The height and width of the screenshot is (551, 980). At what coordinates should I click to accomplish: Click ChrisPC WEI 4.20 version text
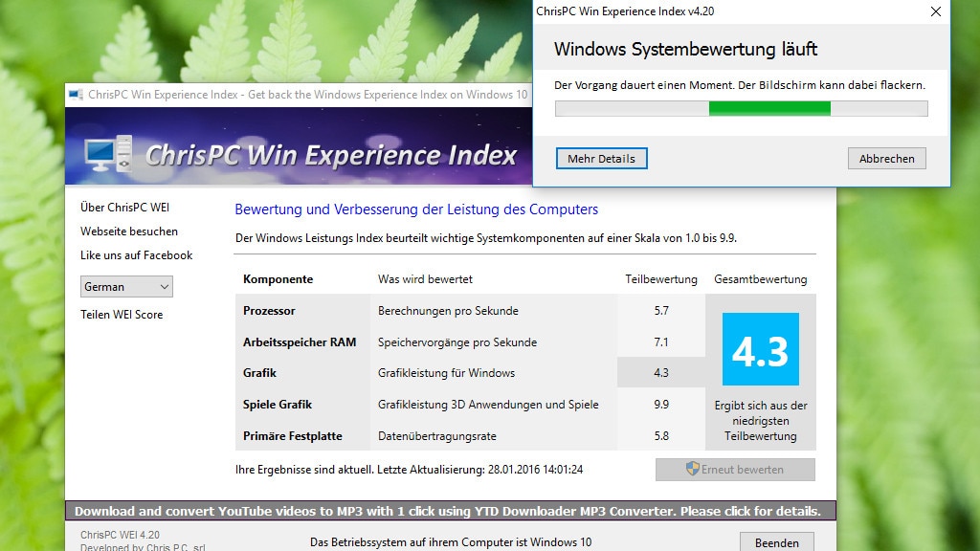coord(120,535)
